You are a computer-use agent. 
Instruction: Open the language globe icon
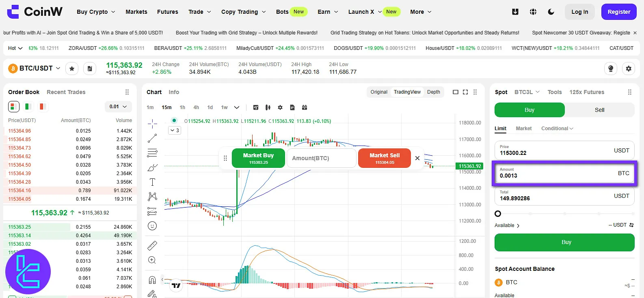pos(533,12)
